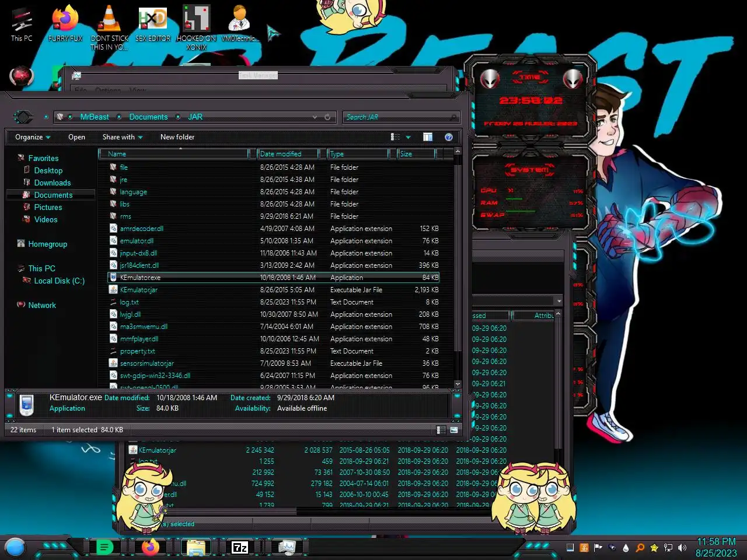
Task: Click the Action Center flag tray icon
Action: (x=598, y=548)
